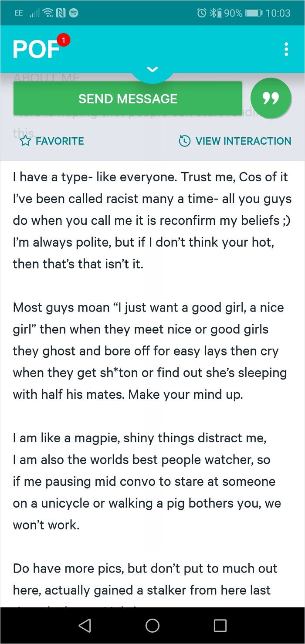Tap the Spotify status bar icon
The width and height of the screenshot is (305, 644).
tap(74, 13)
